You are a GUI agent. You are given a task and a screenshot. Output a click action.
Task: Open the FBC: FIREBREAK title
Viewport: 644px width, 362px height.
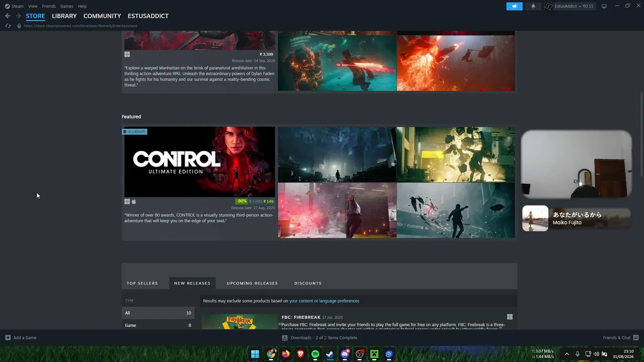301,317
